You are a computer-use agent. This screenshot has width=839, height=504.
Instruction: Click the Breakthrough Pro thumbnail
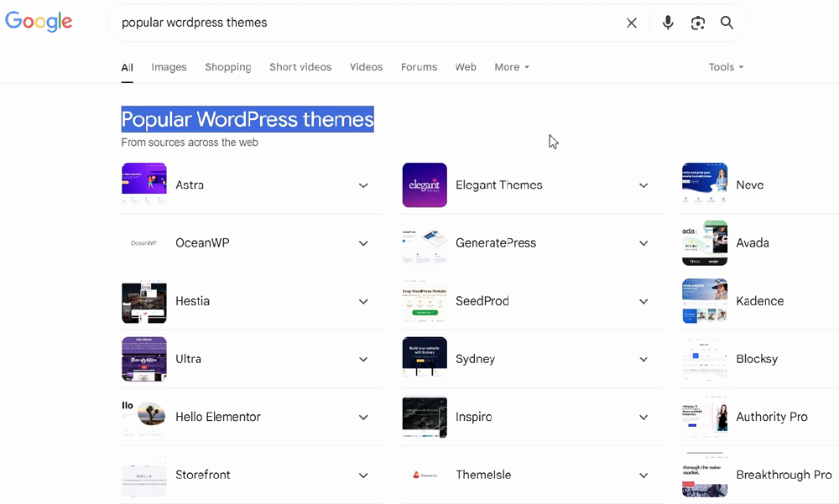[705, 475]
